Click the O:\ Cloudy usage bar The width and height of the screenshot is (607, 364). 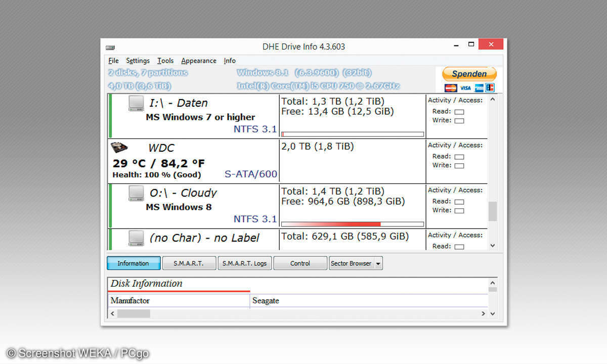click(x=353, y=224)
